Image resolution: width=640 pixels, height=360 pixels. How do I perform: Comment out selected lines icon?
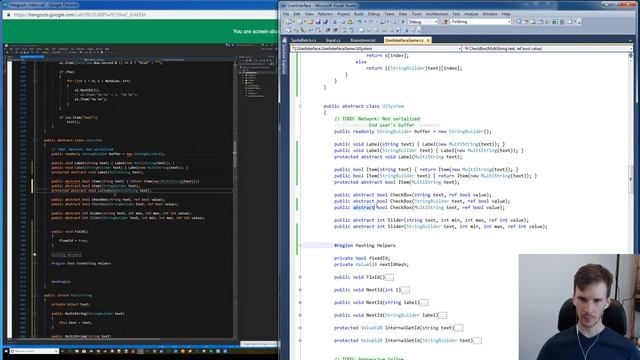[x=344, y=30]
